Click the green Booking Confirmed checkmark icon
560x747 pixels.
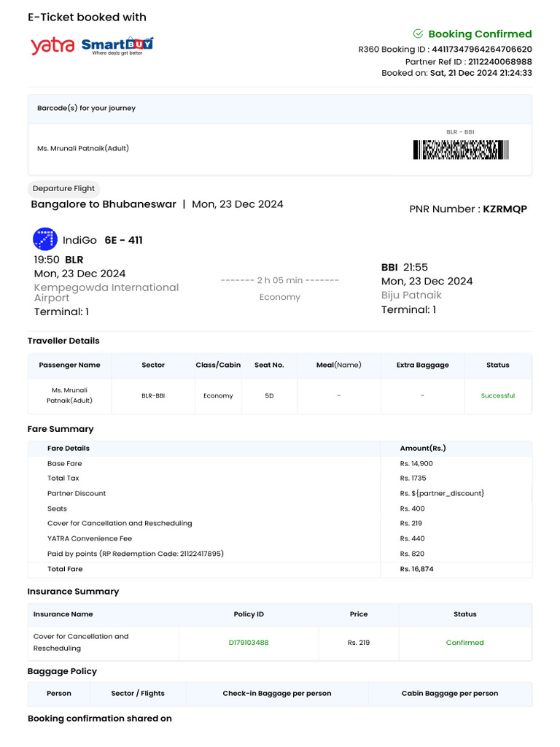tap(418, 34)
